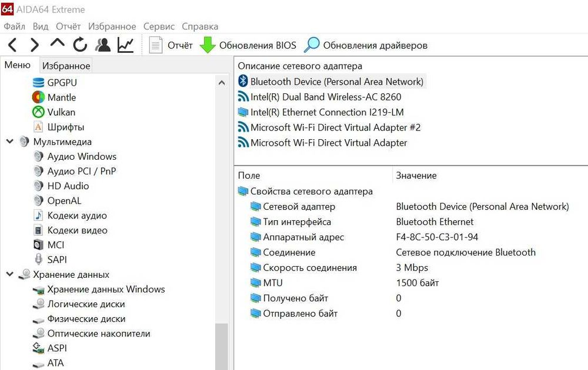Select HD Audio tree item
This screenshot has height=370, width=588.
coord(68,186)
